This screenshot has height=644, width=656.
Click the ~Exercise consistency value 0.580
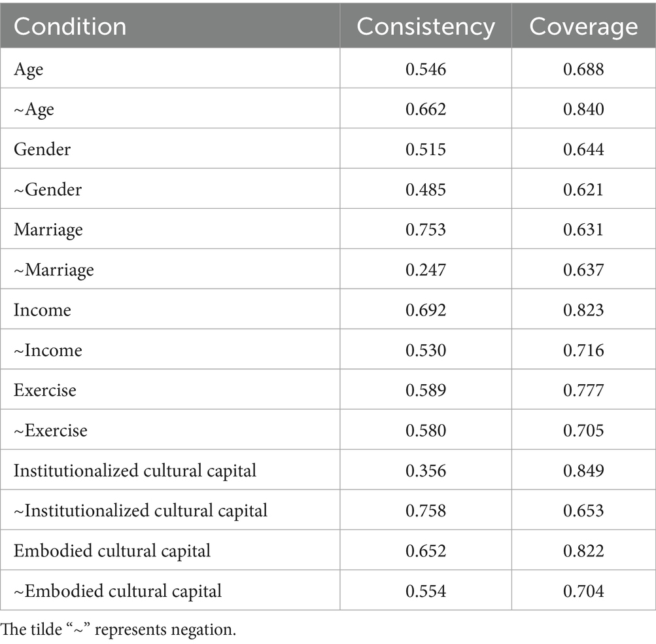(x=426, y=430)
